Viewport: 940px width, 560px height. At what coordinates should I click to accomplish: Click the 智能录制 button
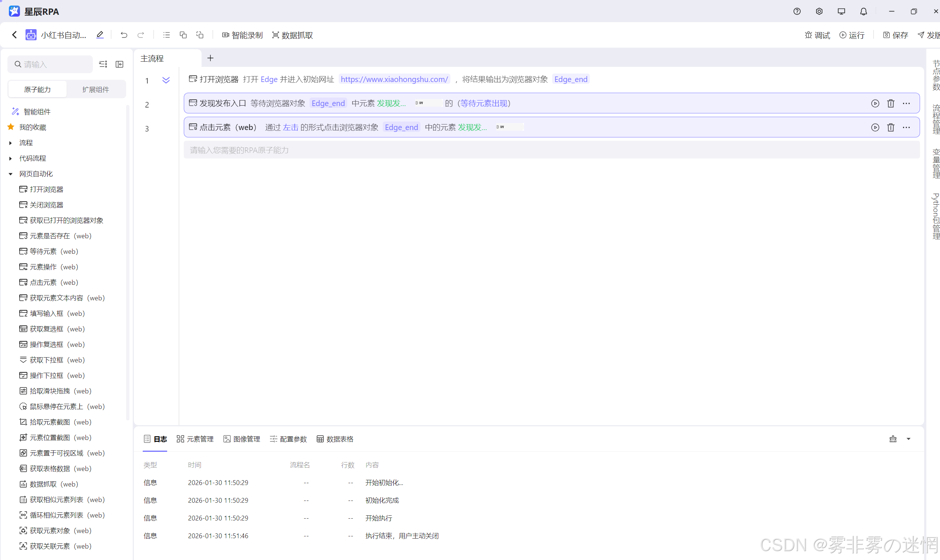coord(242,35)
